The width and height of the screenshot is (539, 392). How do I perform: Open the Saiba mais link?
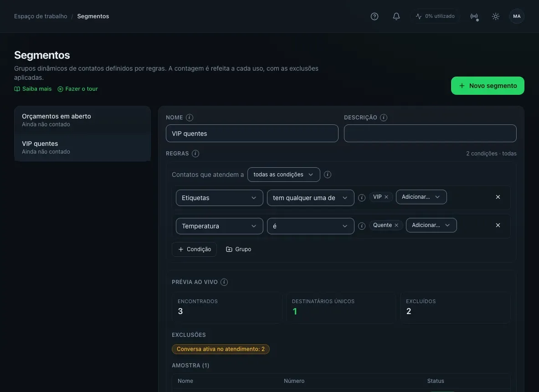(x=33, y=89)
